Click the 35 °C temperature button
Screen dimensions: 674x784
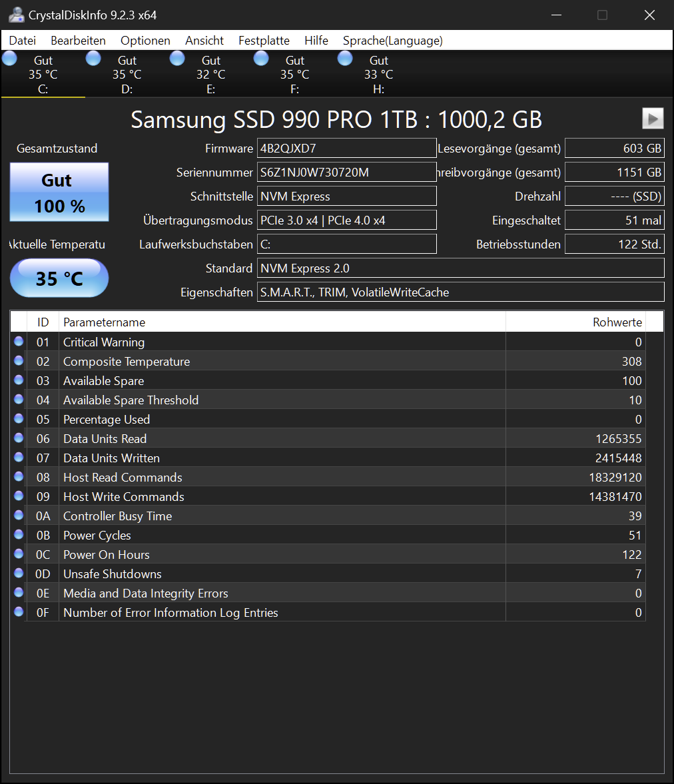(59, 278)
